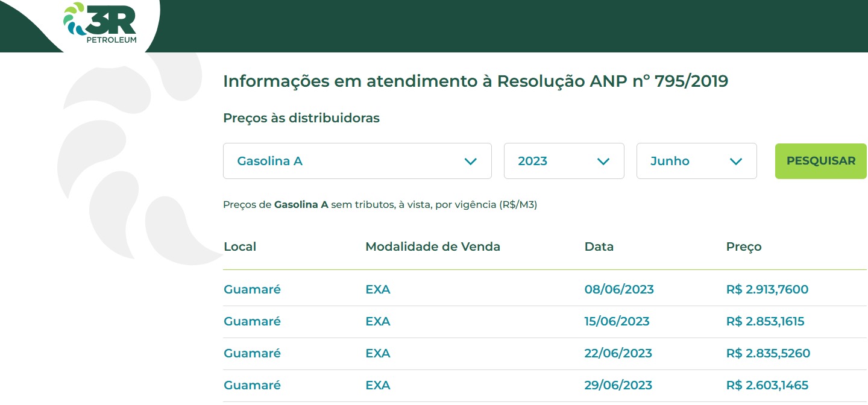Select the Guamaré entry dated 08/06/2023
This screenshot has width=868, height=405.
point(252,289)
